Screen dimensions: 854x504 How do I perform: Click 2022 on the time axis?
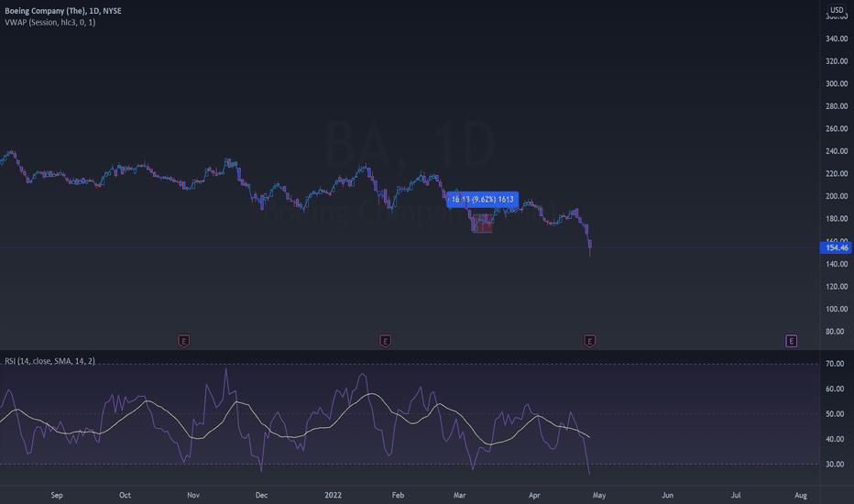tap(333, 495)
